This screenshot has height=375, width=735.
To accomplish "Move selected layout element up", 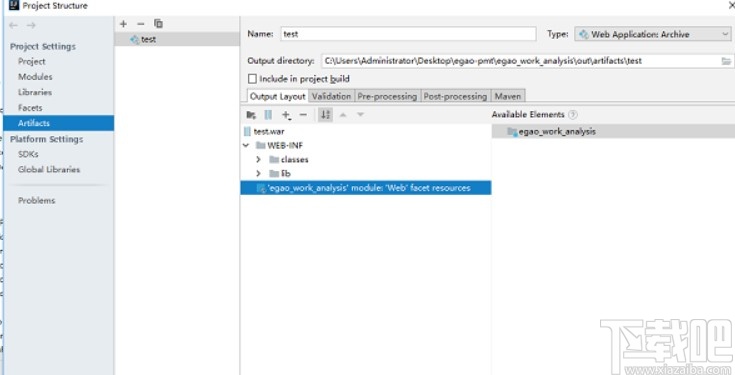I will (x=343, y=115).
